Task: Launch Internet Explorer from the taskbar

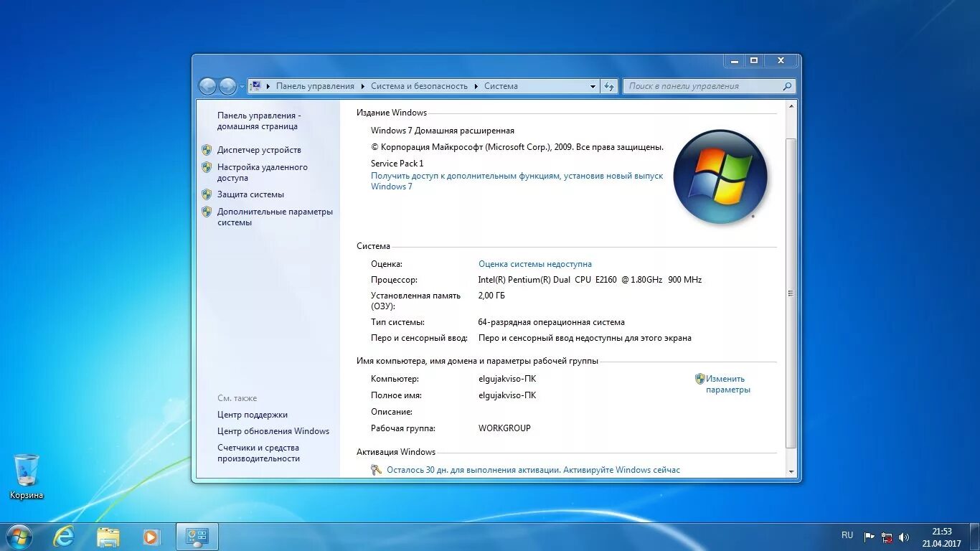Action: [x=64, y=536]
